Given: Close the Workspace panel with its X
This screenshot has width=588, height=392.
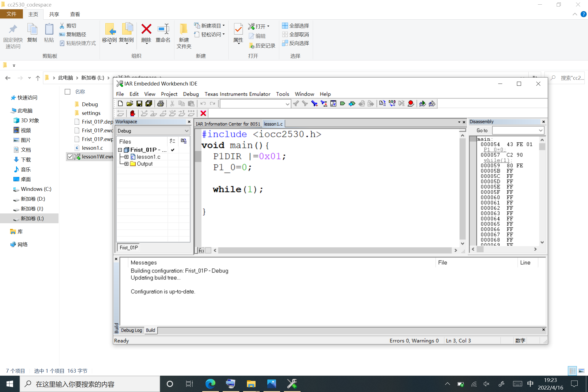Looking at the screenshot, I should point(189,122).
